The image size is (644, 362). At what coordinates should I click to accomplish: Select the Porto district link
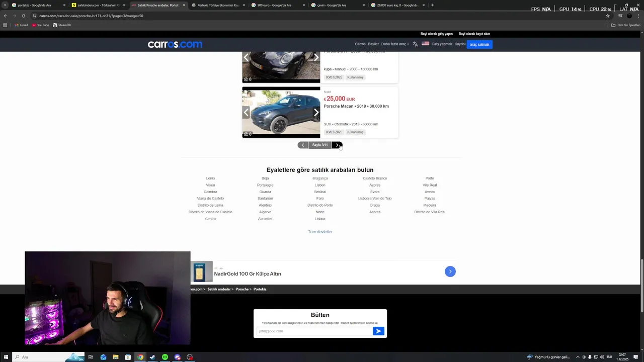click(430, 178)
